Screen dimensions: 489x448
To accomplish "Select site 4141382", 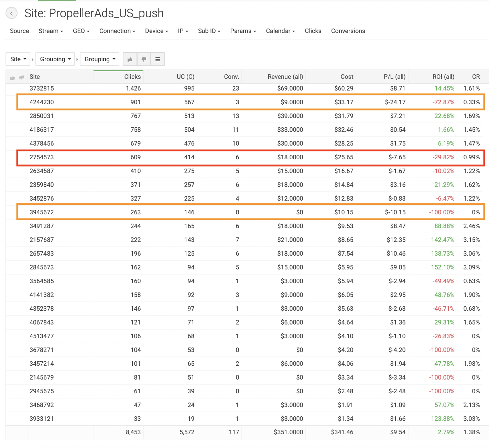I will click(42, 295).
